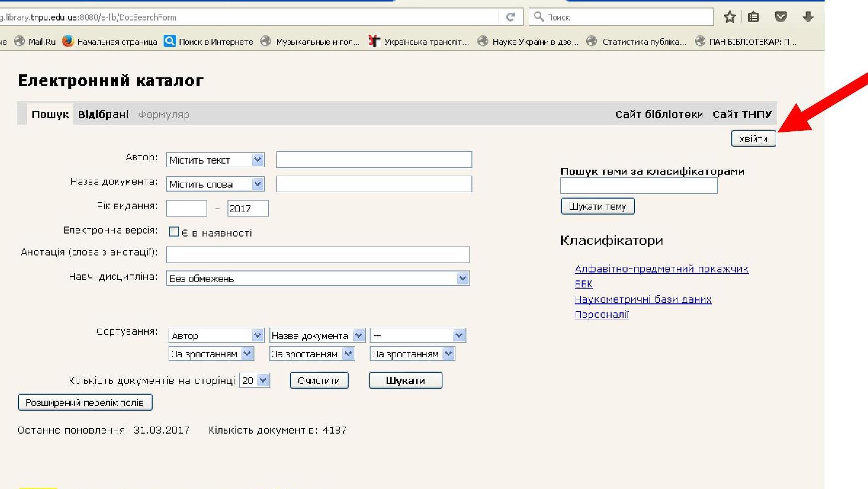This screenshot has width=868, height=489.
Task: Open the Музыкальные и гол... bookmark
Action: tap(310, 41)
